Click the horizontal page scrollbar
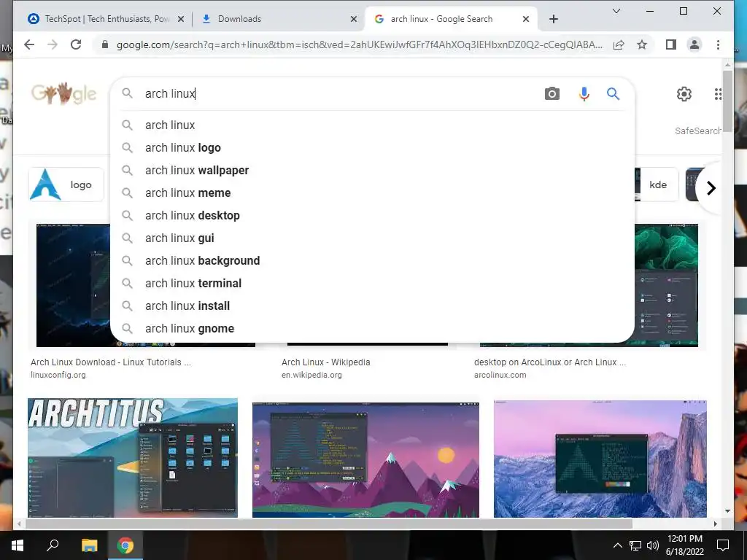Viewport: 747px width, 560px height. (x=329, y=524)
